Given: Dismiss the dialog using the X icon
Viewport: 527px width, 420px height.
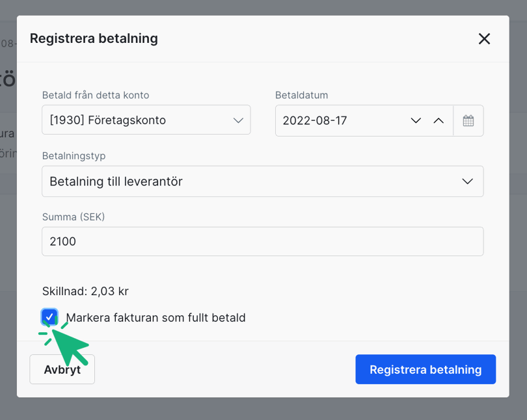Looking at the screenshot, I should click(484, 39).
